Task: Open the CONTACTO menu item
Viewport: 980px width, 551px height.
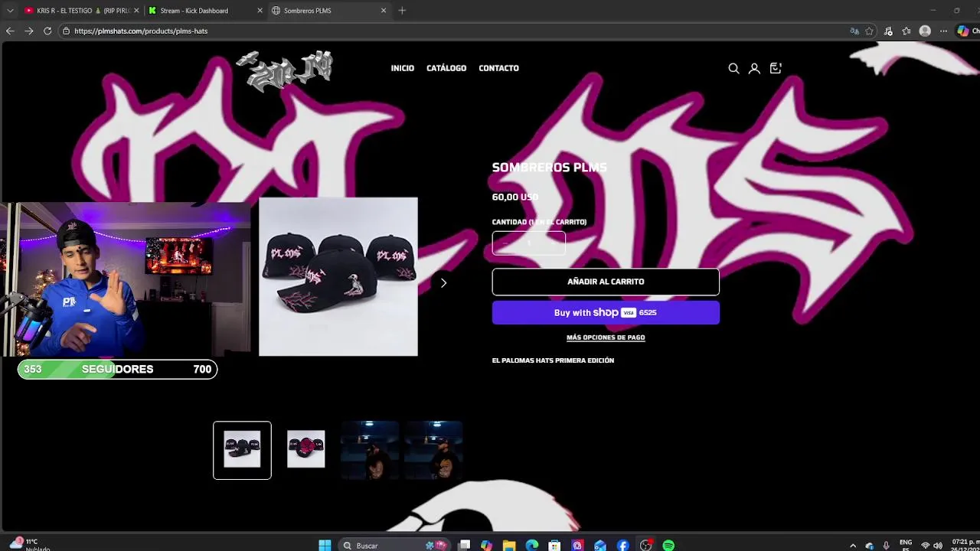Action: (498, 68)
